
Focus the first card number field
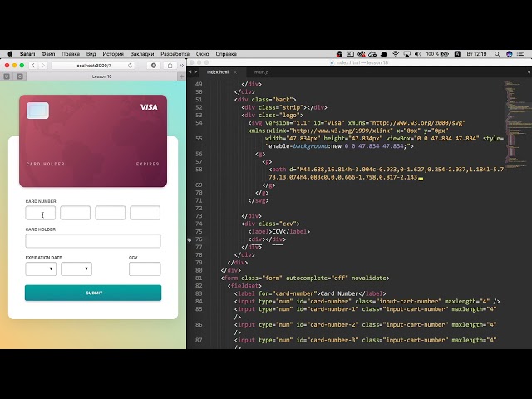pos(41,213)
